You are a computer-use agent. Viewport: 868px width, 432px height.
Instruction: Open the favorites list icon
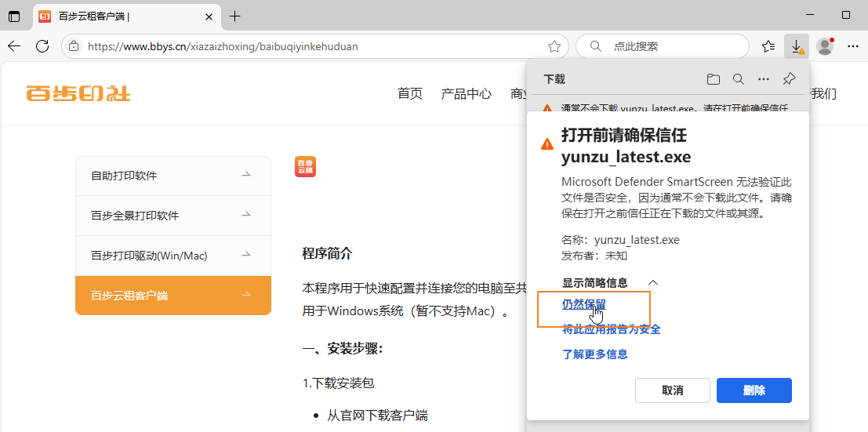click(x=768, y=46)
